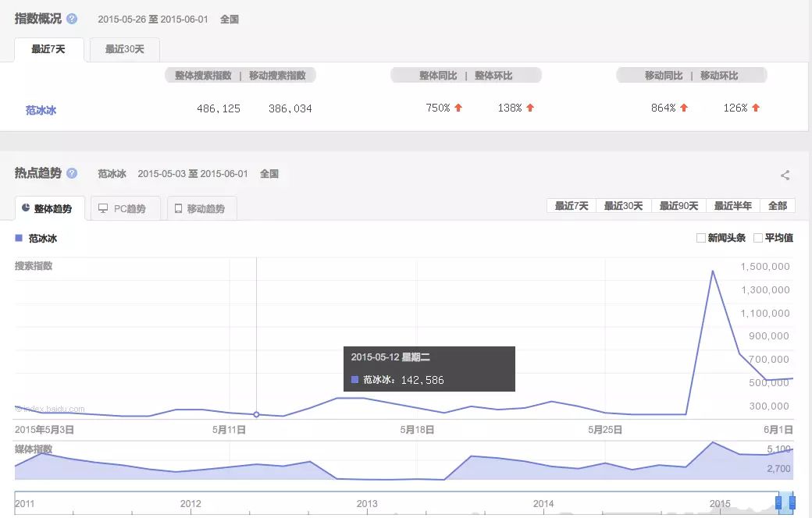Click red up arrow next to 750%
This screenshot has height=518, width=812.
click(458, 108)
